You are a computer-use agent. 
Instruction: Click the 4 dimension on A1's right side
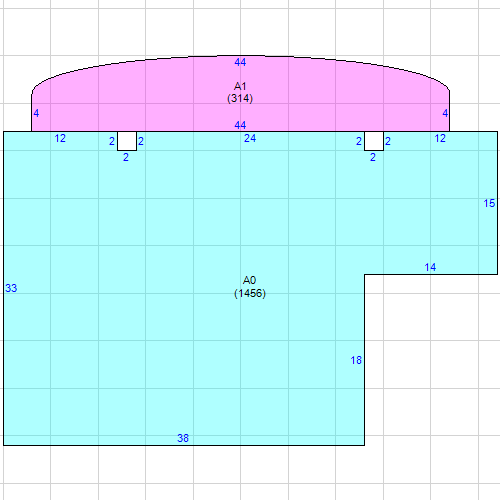(445, 113)
